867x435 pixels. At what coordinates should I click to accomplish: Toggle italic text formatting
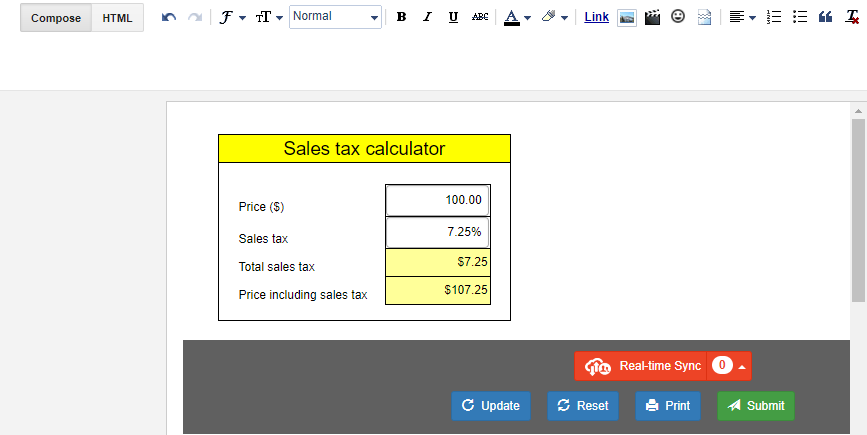[427, 17]
